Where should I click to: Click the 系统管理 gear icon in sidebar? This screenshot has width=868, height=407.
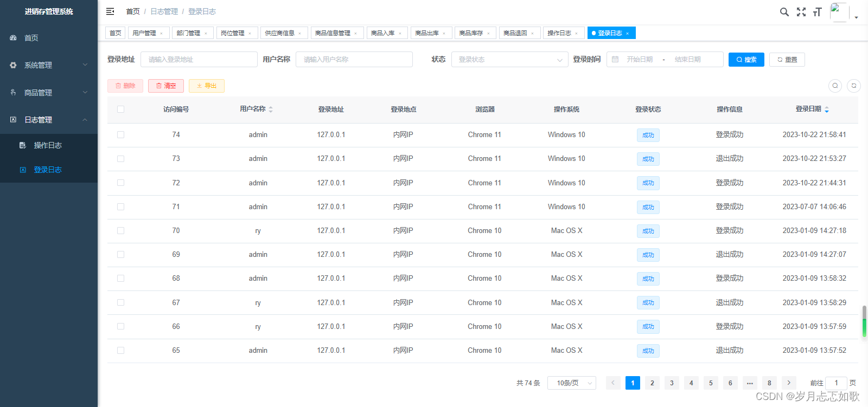13,65
